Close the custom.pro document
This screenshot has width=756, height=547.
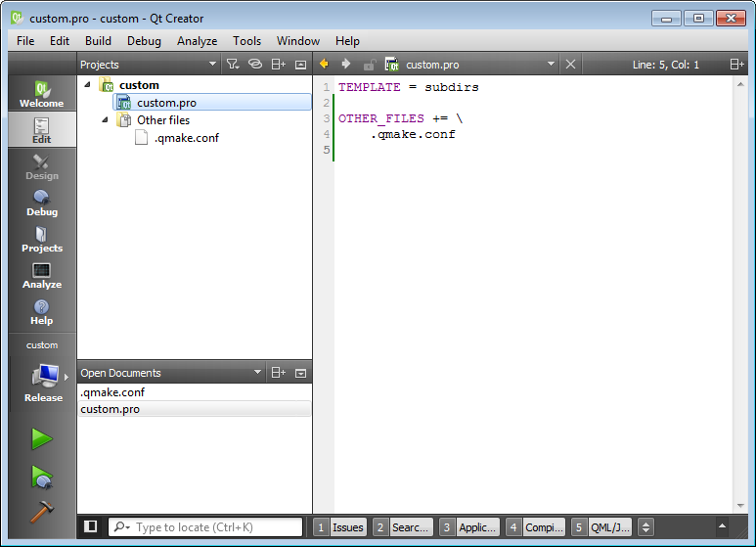pyautogui.click(x=570, y=65)
